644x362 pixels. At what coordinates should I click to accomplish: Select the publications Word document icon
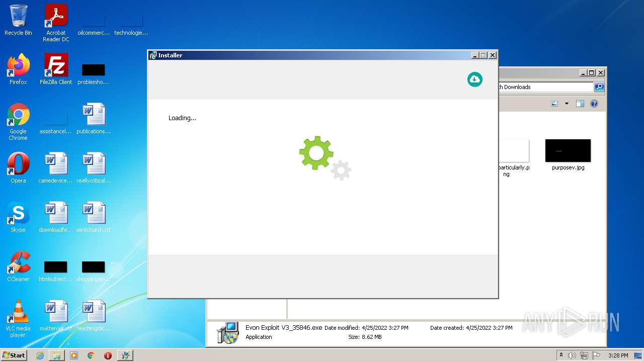coord(94,119)
